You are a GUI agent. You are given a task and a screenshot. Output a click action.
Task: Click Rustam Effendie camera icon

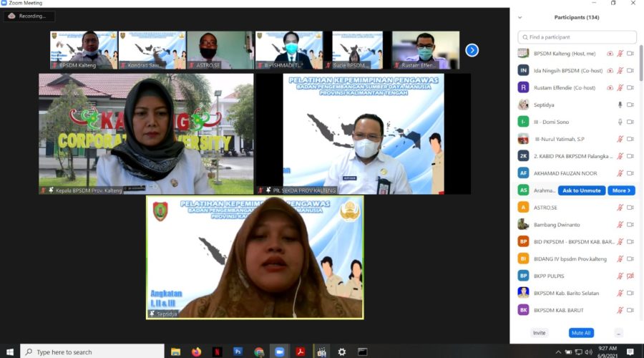click(x=630, y=87)
